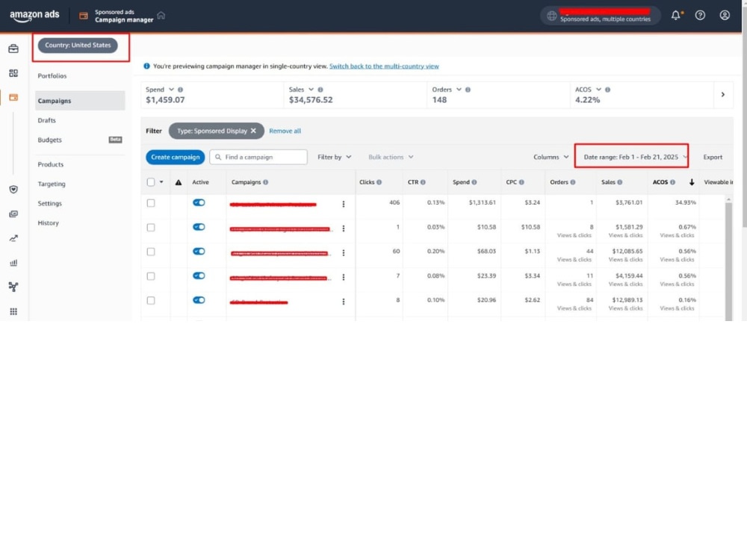The height and width of the screenshot is (560, 747).
Task: Open kebab menu for the 406 clicks campaign
Action: [x=344, y=204]
